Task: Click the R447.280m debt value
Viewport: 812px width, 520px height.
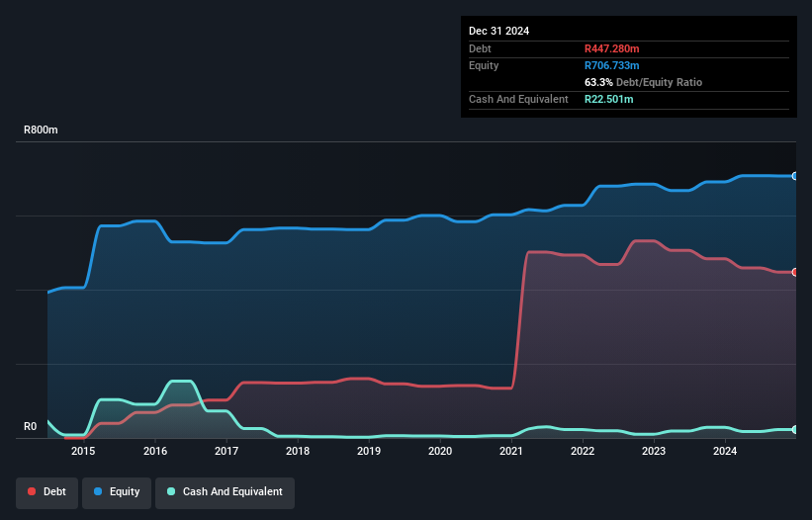Action: [x=611, y=48]
